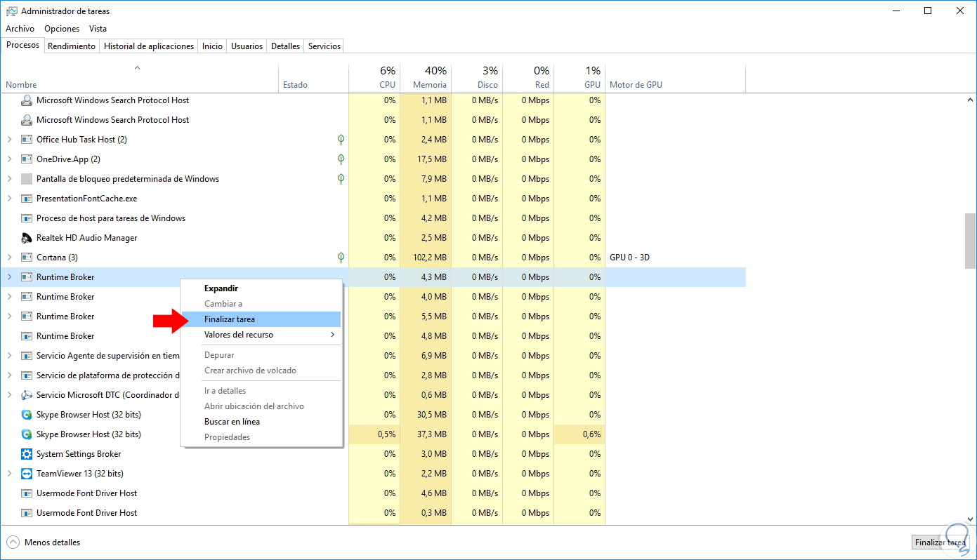Select the Office Hub Task Host process icon

(x=27, y=140)
